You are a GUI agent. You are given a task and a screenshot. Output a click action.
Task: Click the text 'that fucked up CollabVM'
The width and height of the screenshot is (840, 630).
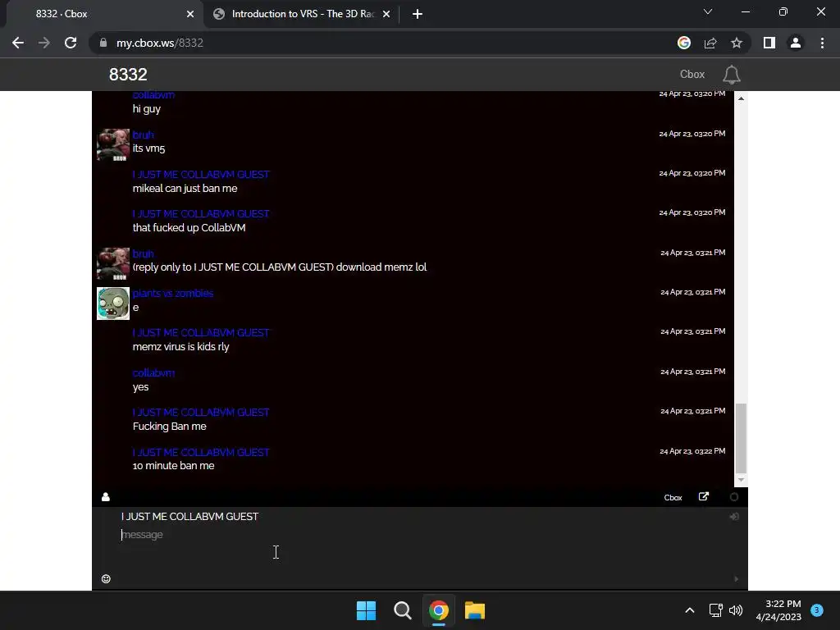coord(189,228)
